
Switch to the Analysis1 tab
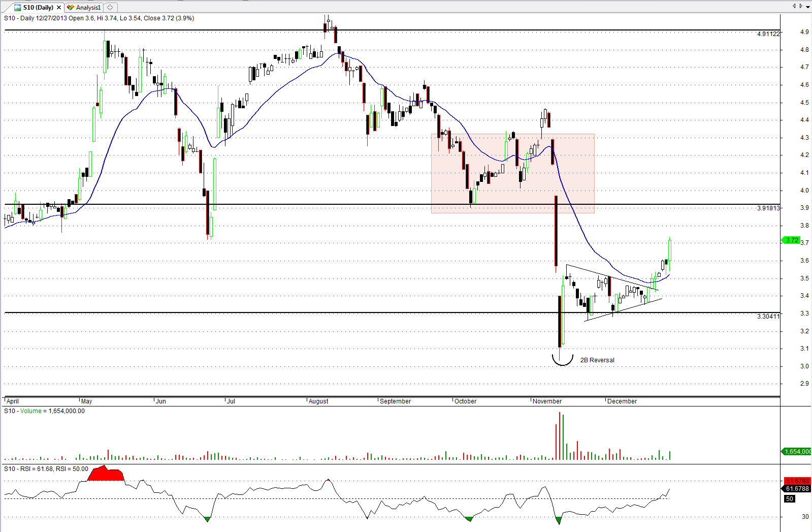(88, 8)
